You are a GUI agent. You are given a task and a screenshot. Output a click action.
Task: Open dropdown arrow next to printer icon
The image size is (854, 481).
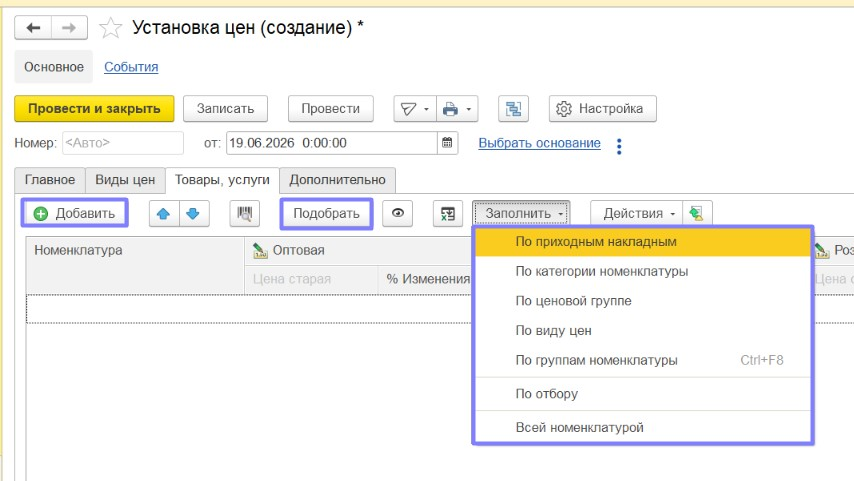click(469, 109)
